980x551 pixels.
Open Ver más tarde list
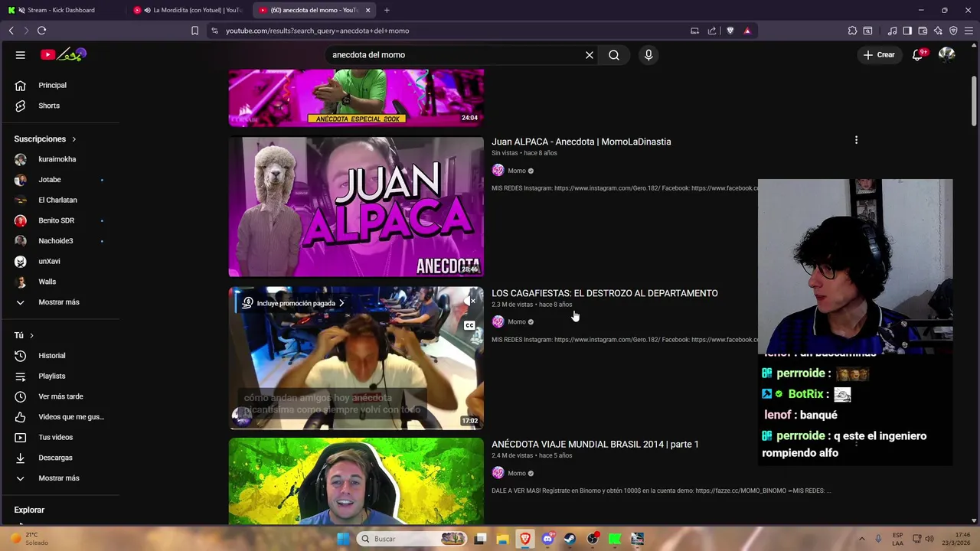tap(60, 396)
